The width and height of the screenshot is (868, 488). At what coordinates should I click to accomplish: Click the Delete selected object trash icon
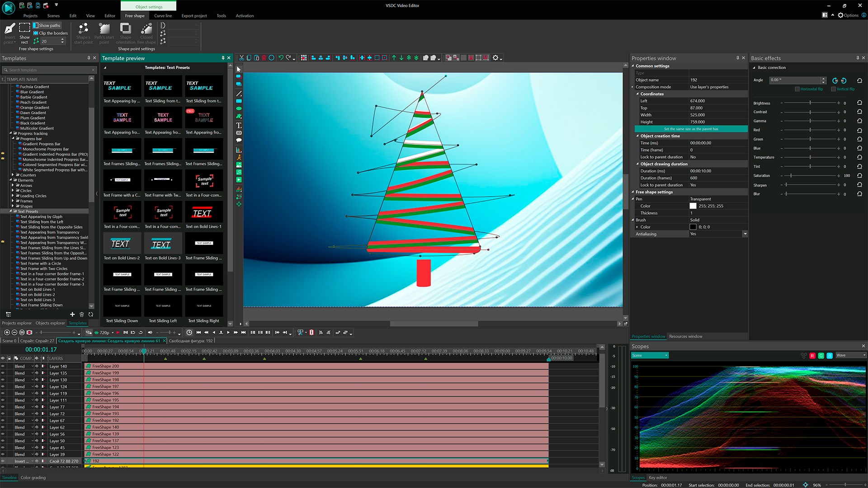click(264, 57)
